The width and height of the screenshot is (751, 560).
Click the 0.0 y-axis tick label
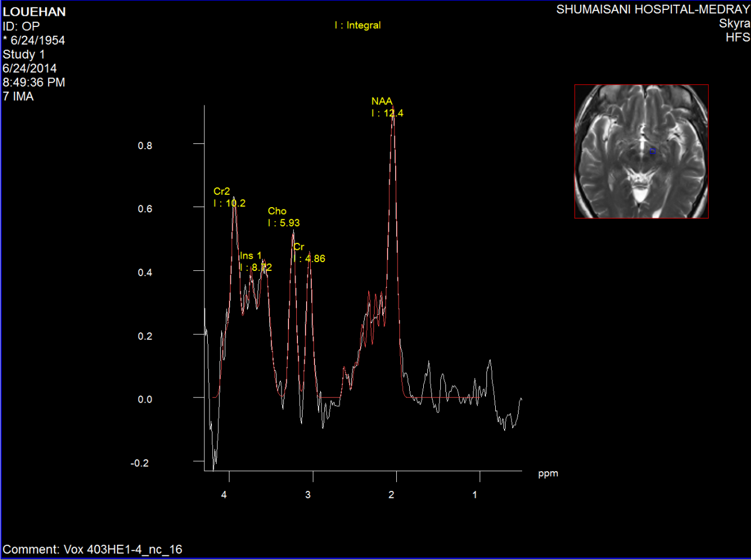point(145,400)
